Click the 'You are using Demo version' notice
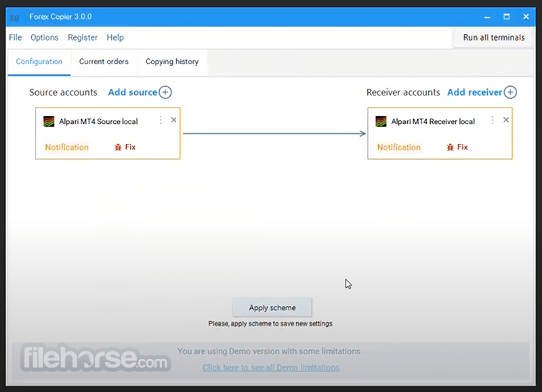Screen dimensions: 542x392 coord(269,351)
